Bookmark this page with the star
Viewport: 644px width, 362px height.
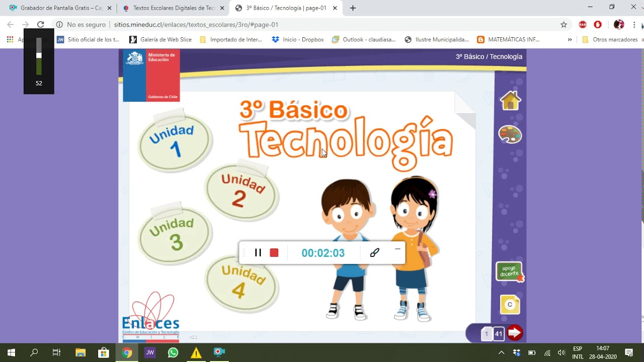coord(563,25)
